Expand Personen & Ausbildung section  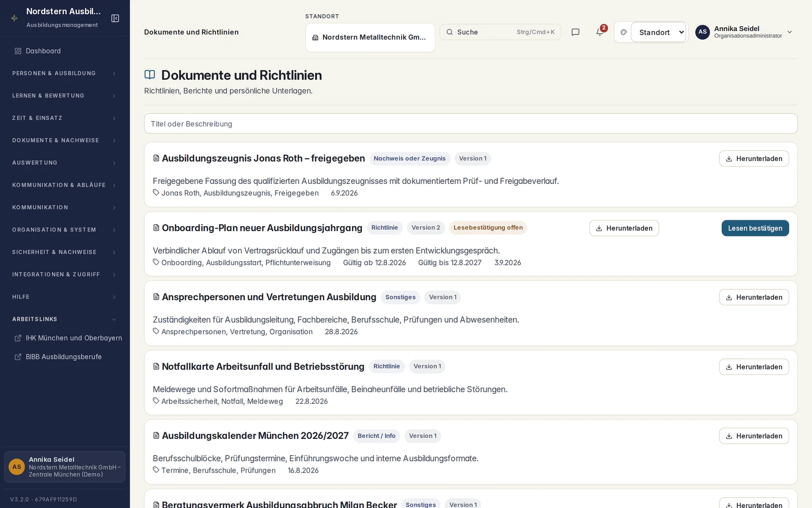[x=65, y=74]
